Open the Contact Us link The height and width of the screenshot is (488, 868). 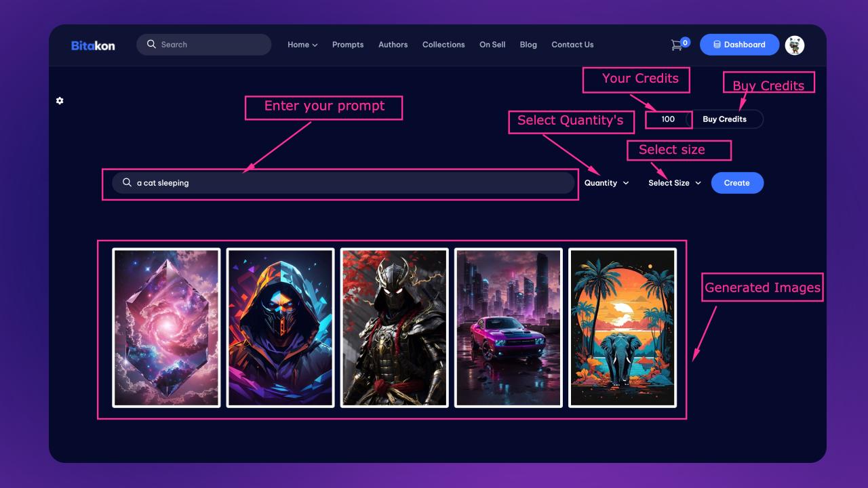tap(572, 45)
